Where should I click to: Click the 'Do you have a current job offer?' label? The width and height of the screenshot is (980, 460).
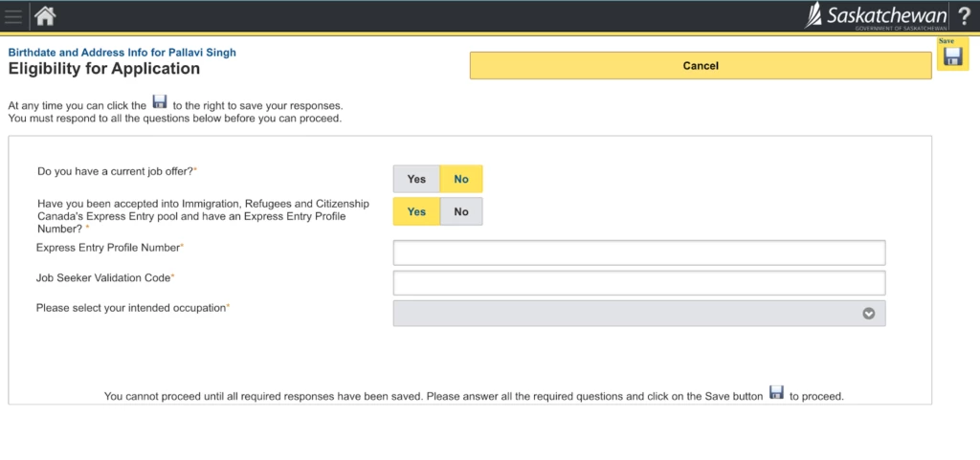point(117,171)
